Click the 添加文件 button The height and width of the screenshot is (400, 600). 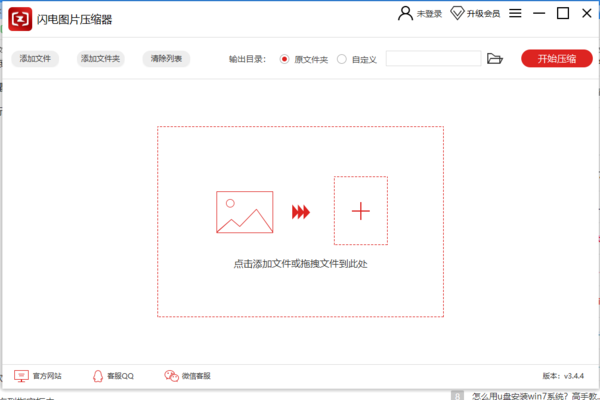point(36,59)
